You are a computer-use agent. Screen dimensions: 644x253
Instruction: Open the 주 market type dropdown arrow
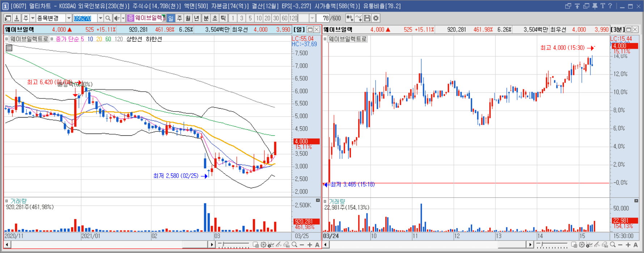coord(33,18)
